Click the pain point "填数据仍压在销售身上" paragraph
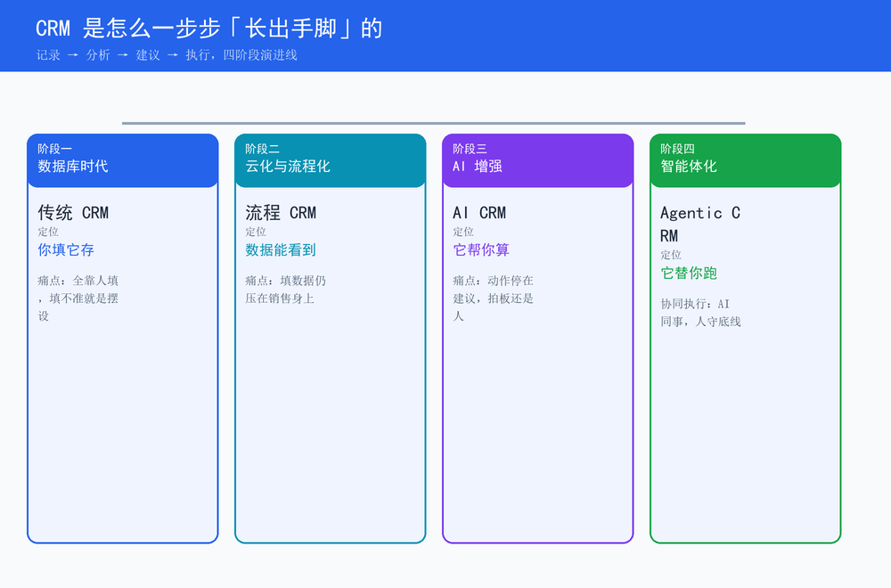 (x=285, y=290)
